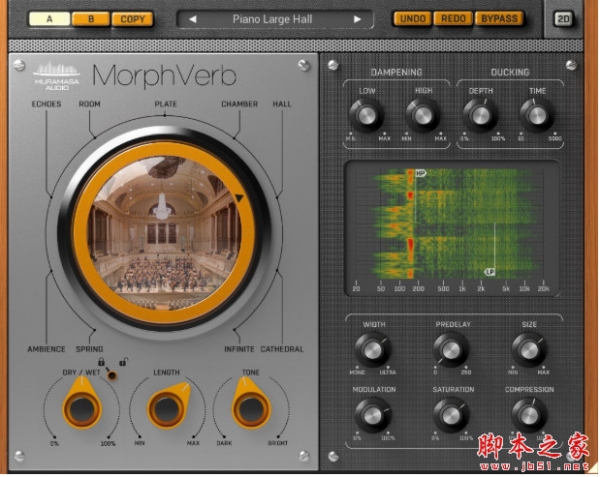600x477 pixels.
Task: Click the TONE knob
Action: (x=251, y=409)
